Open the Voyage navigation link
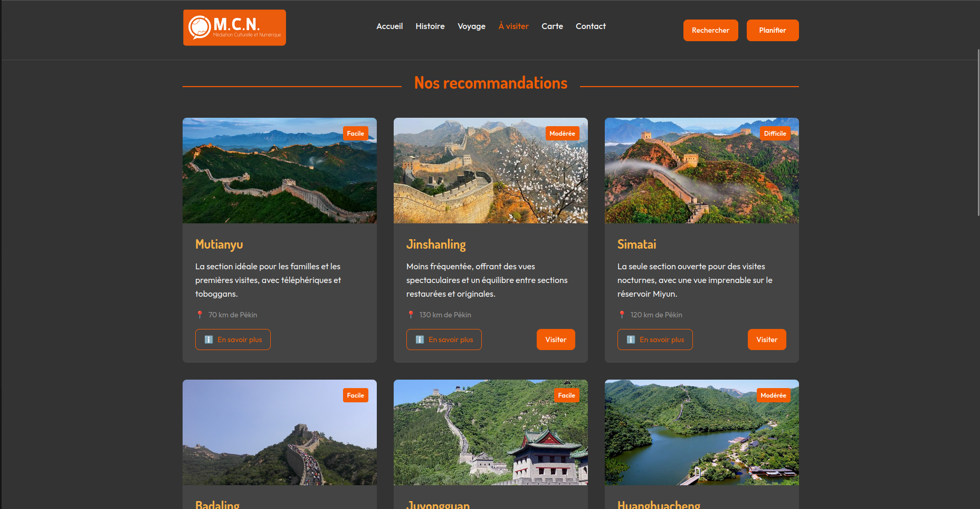980x509 pixels. pyautogui.click(x=471, y=26)
